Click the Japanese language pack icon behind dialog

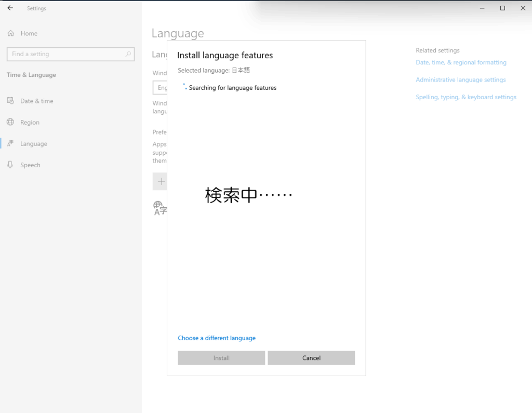tap(160, 208)
